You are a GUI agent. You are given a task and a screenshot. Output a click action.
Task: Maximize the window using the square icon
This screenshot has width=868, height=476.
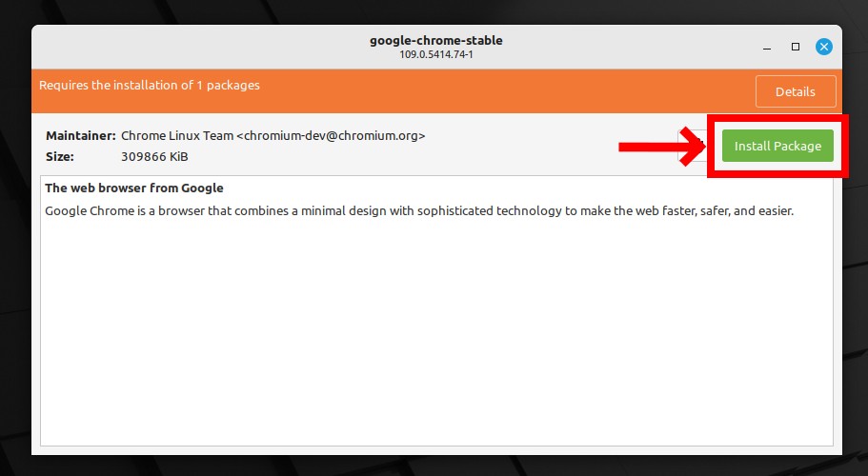tap(796, 47)
